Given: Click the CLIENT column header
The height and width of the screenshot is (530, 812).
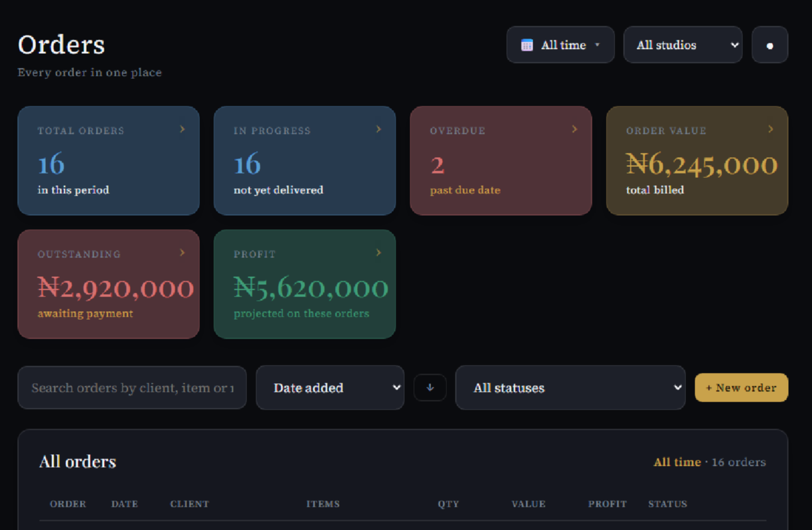Looking at the screenshot, I should [x=190, y=504].
